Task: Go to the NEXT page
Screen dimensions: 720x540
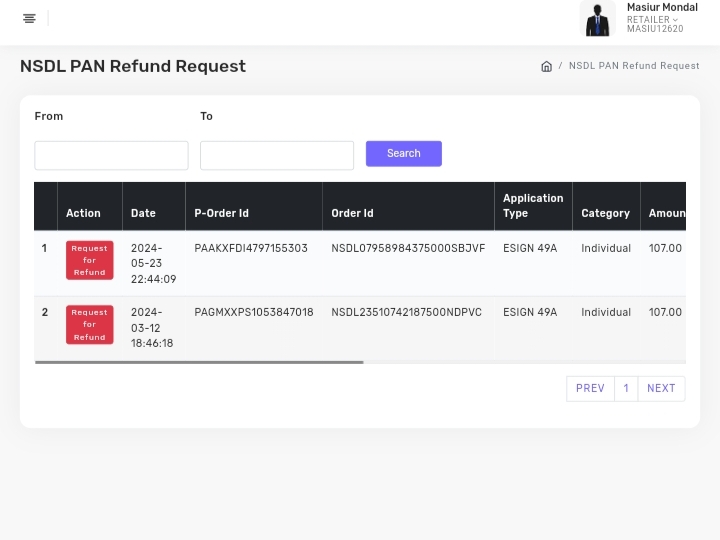Action: 661,388
